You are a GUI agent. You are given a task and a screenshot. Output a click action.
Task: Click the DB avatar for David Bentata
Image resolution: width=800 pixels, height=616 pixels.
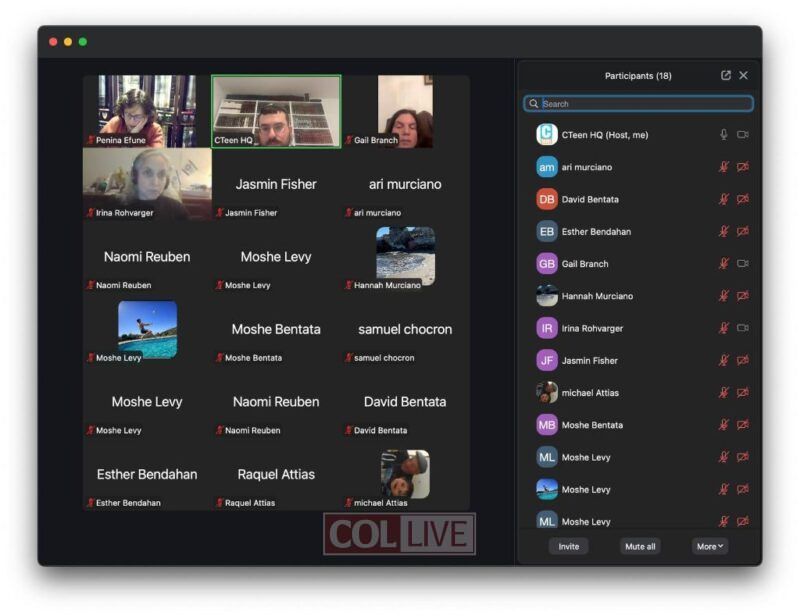[547, 199]
